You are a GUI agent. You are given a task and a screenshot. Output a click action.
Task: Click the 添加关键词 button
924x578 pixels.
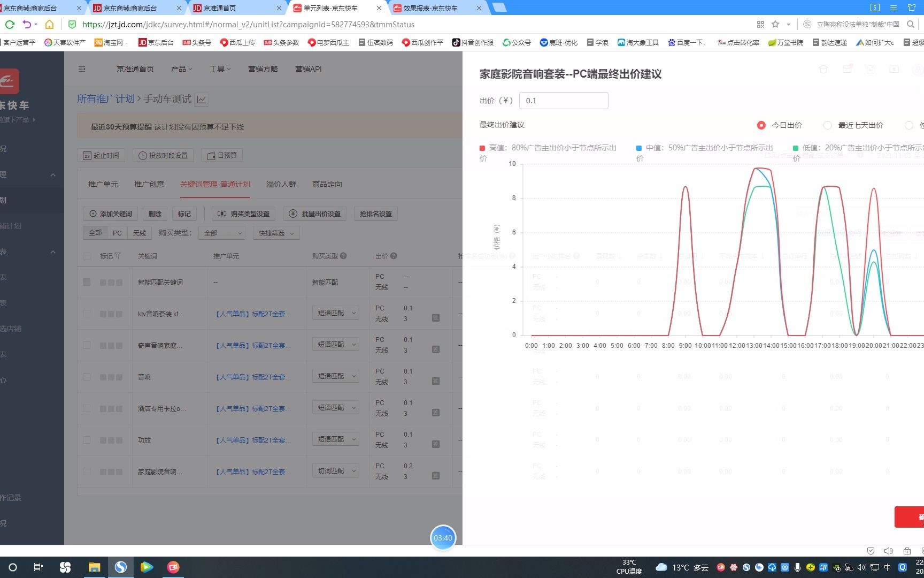click(x=111, y=214)
